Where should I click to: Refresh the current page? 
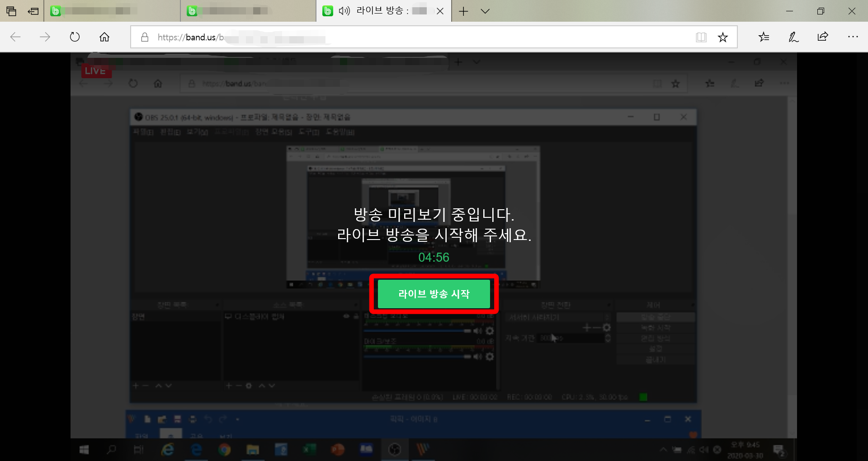coord(75,37)
